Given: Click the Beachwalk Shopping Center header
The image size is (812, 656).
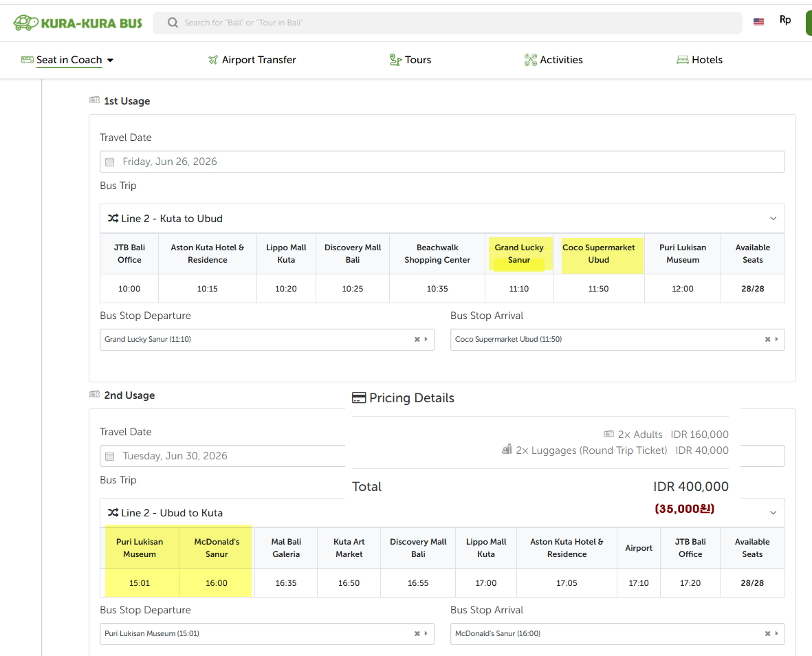Looking at the screenshot, I should [437, 254].
